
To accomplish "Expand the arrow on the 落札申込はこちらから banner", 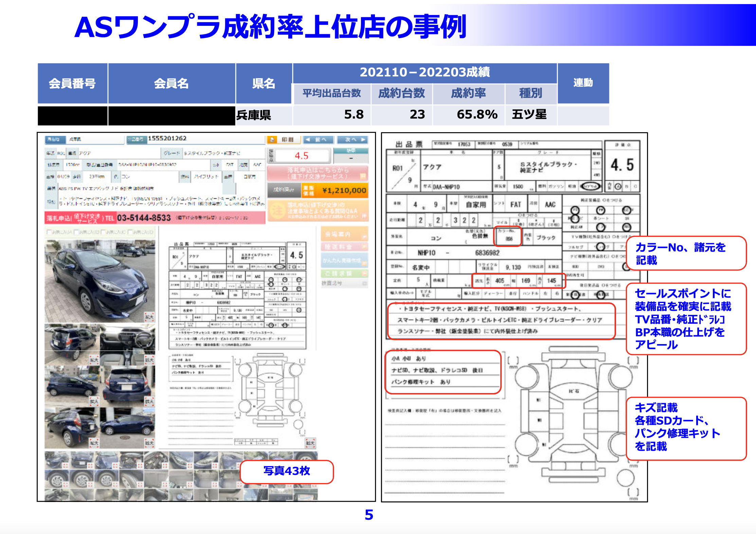I will point(363,176).
